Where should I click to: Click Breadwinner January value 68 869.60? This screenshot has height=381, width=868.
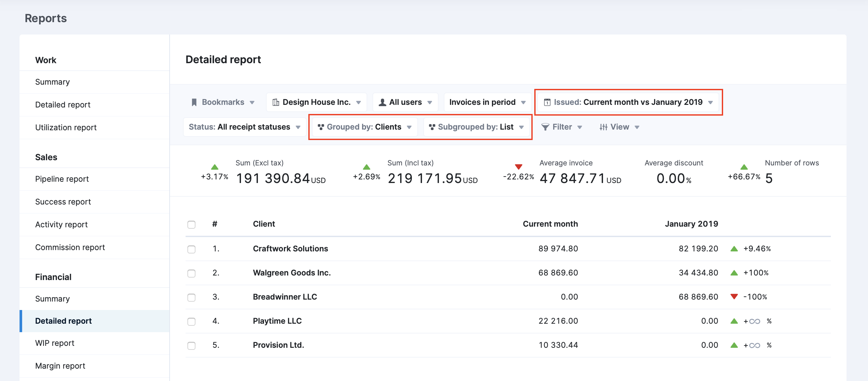(x=698, y=297)
